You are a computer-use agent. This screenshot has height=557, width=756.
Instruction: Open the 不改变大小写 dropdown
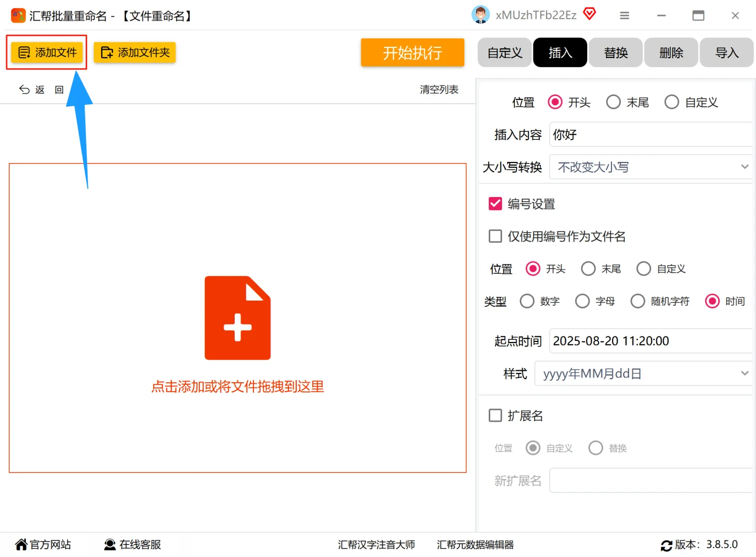click(650, 167)
